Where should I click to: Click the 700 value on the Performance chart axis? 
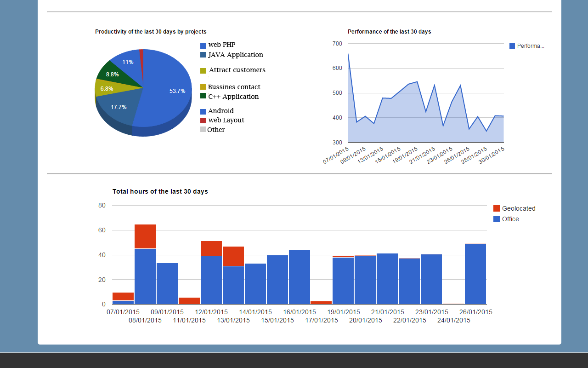tap(337, 44)
